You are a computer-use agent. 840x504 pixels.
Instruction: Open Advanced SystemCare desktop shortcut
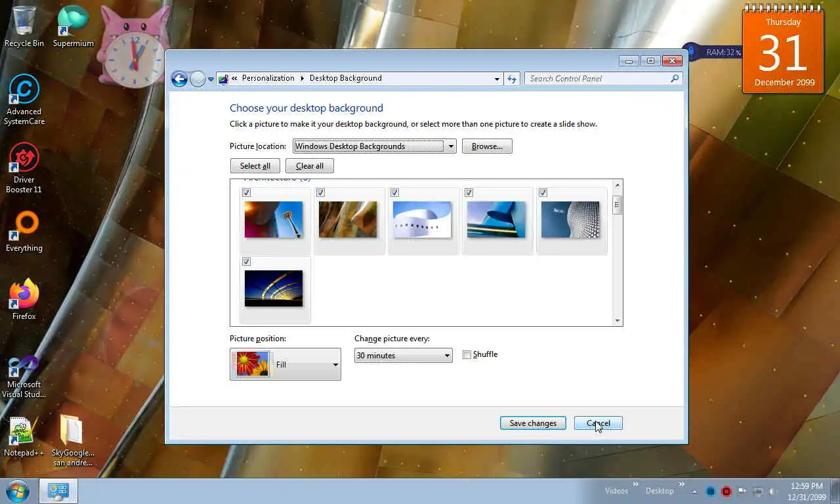click(x=24, y=100)
